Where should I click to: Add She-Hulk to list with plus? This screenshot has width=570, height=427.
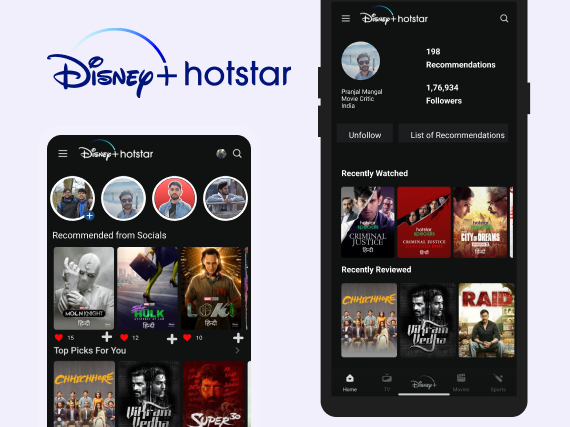tap(172, 339)
